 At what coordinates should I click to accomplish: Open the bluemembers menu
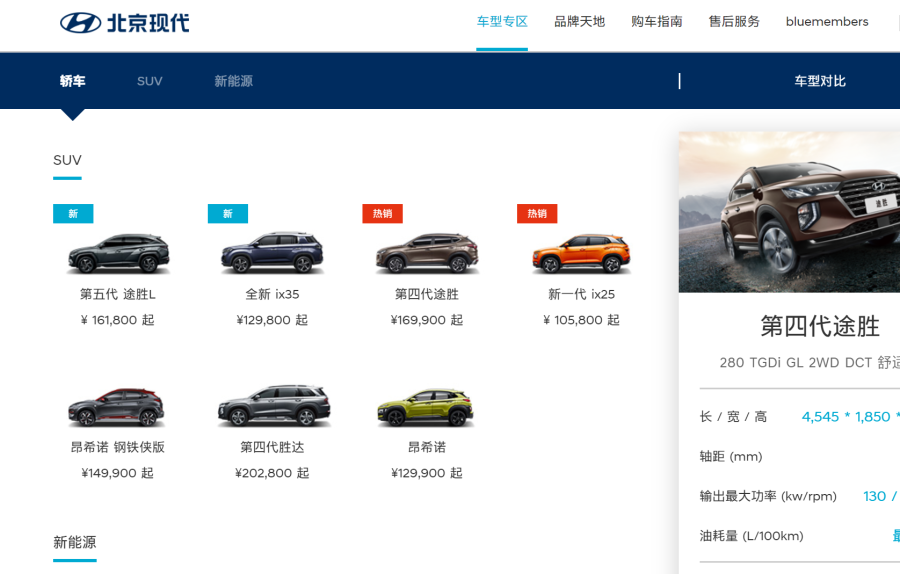point(827,22)
